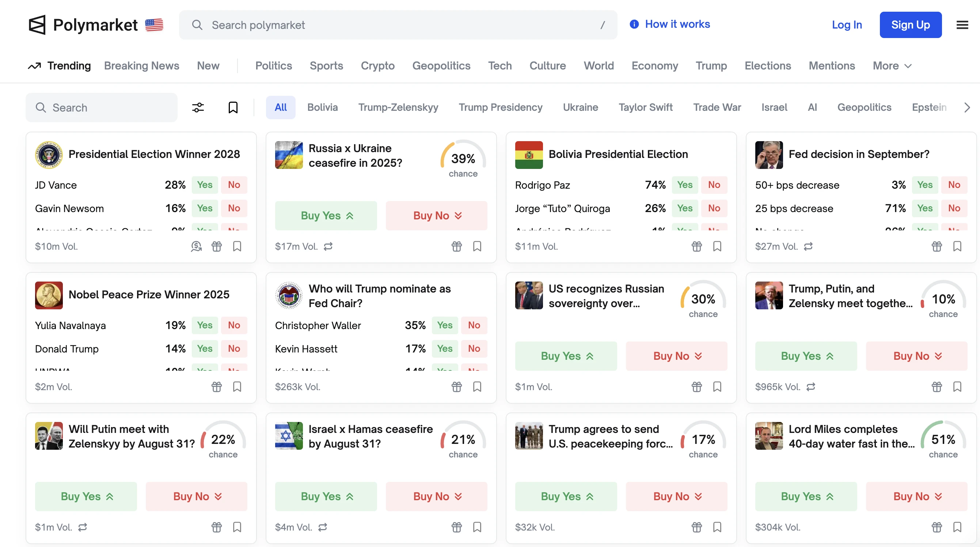Buy Yes on Russia x Ukraine ceasefire
This screenshot has width=980, height=547.
(326, 215)
